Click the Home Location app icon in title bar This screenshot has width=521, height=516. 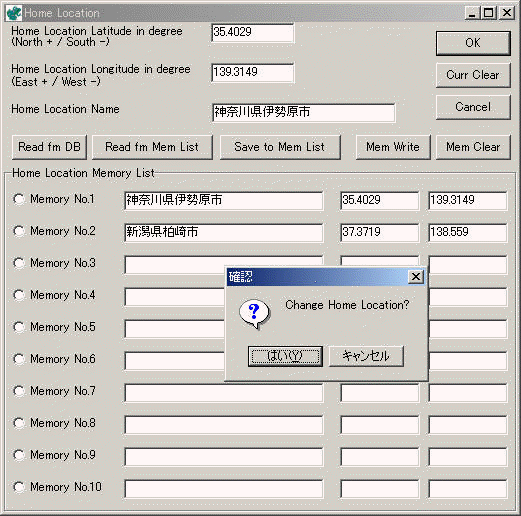14,13
